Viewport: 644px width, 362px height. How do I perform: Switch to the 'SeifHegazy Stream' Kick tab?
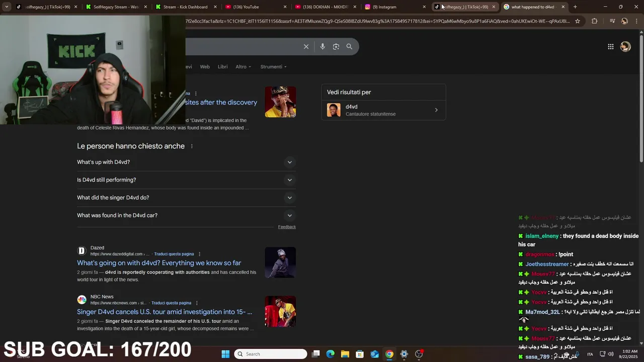(x=116, y=7)
